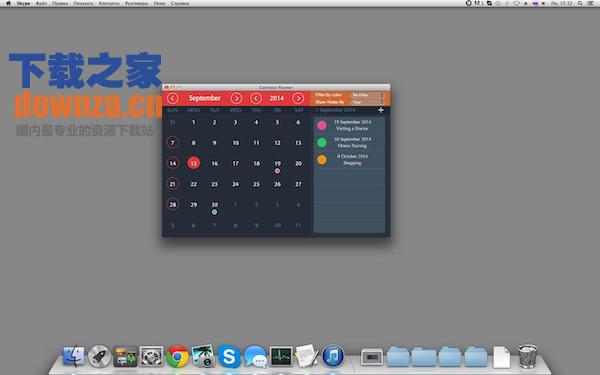Viewport: 600px width, 375px height.
Task: Click the pink color dot of Visiting a Doctor
Action: 322,125
